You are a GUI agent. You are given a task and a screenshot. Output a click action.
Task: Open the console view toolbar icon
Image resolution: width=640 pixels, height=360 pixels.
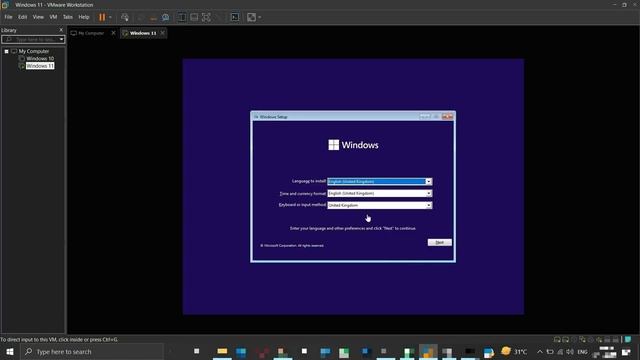[x=235, y=17]
